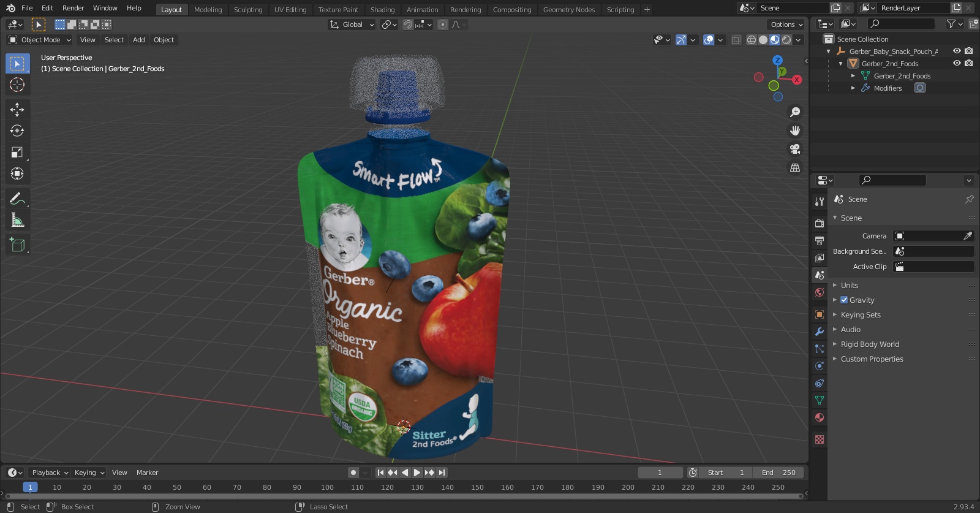Switch to wireframe viewport shading
980x513 pixels.
[x=752, y=40]
